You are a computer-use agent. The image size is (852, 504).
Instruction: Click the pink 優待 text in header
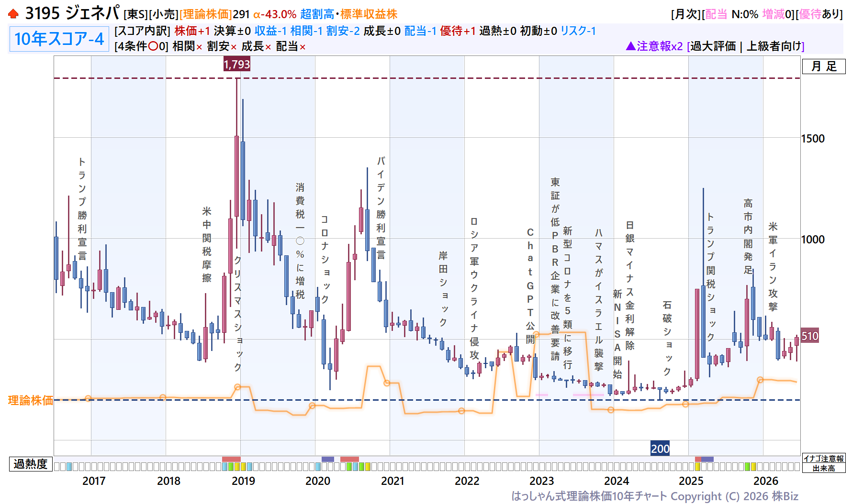(x=810, y=14)
